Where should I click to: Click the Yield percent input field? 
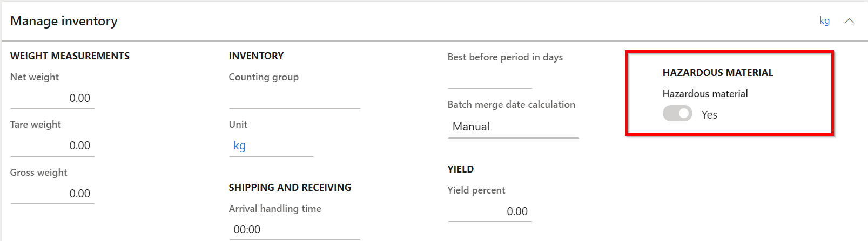tap(489, 211)
